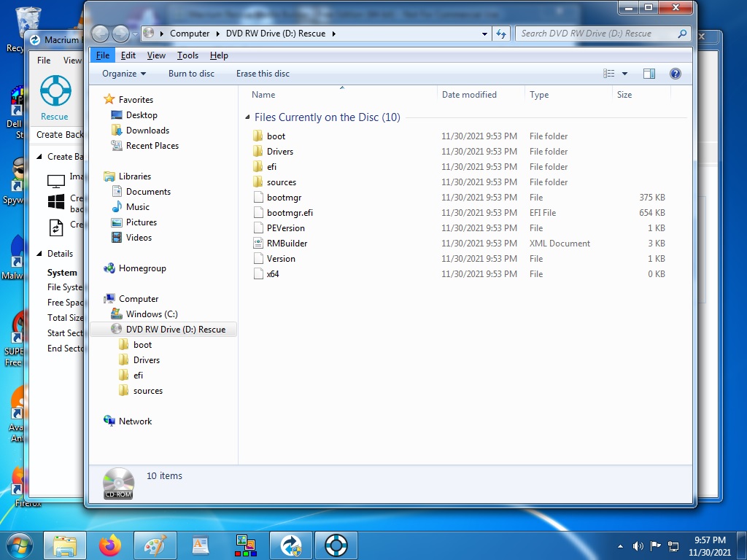Click the search magnifier icon
This screenshot has height=560, width=747.
682,34
